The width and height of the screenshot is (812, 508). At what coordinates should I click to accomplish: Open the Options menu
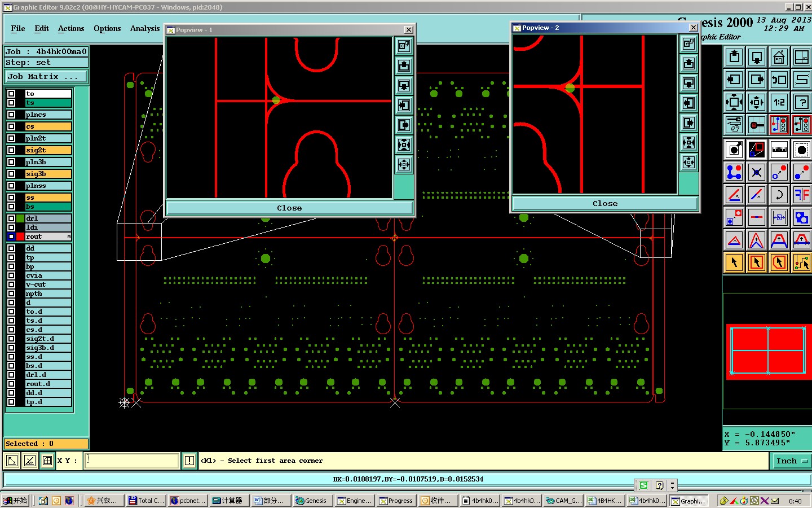[107, 28]
